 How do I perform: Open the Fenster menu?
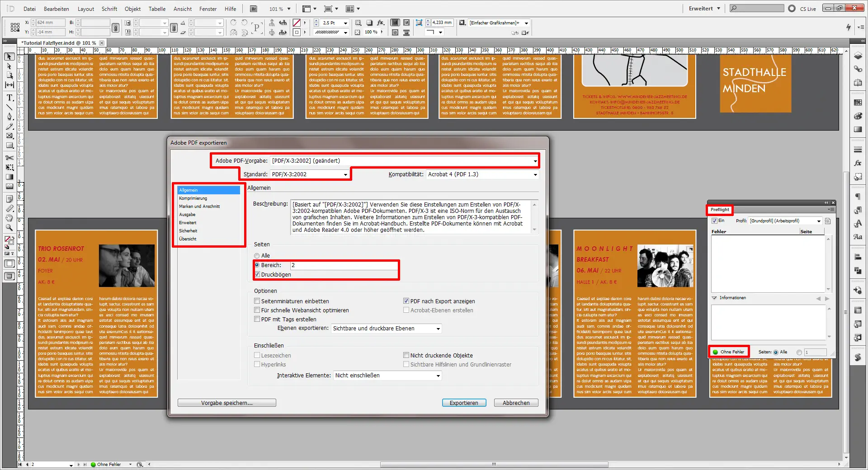[x=208, y=9]
